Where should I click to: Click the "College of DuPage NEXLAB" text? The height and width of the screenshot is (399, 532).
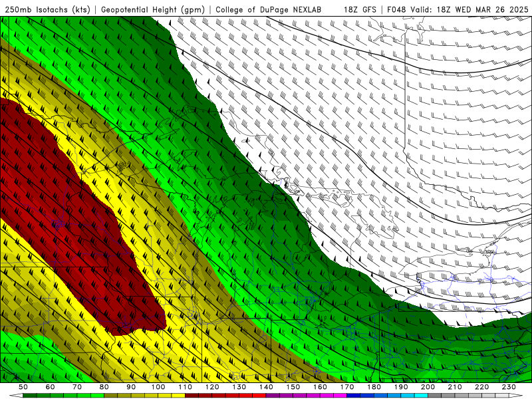tap(269, 9)
